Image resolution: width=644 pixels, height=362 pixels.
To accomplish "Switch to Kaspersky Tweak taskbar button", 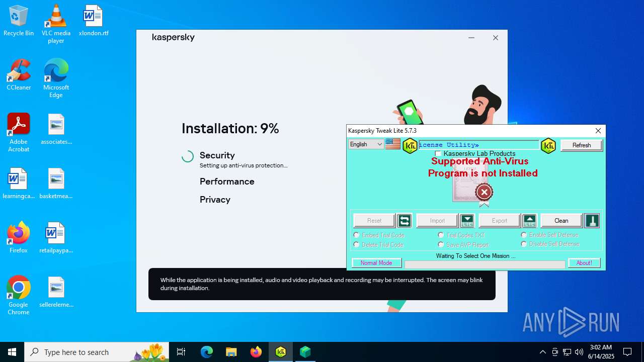I will [x=281, y=352].
